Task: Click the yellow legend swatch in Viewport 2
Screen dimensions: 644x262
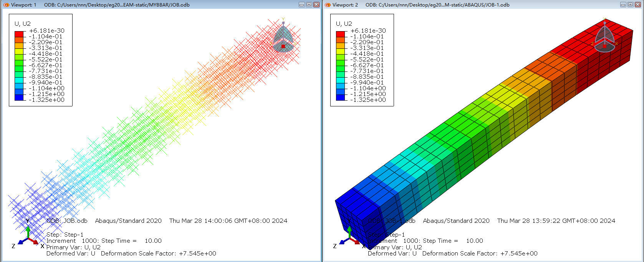Action: (x=341, y=51)
